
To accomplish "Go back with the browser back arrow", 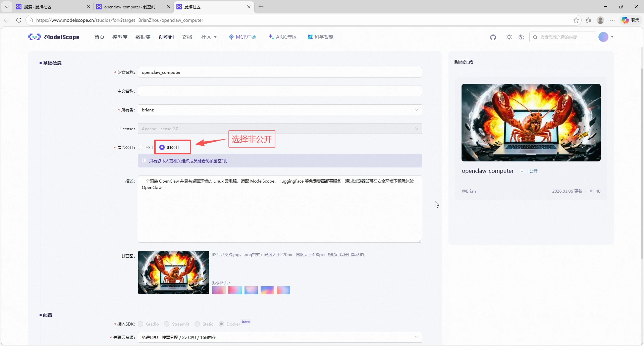I will (x=7, y=20).
